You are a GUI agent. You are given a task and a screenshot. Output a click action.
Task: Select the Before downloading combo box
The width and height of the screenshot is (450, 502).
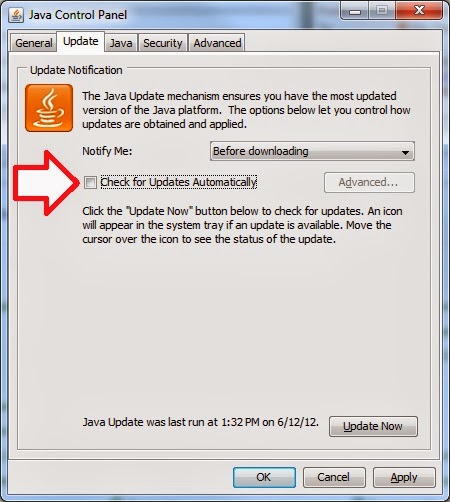312,151
